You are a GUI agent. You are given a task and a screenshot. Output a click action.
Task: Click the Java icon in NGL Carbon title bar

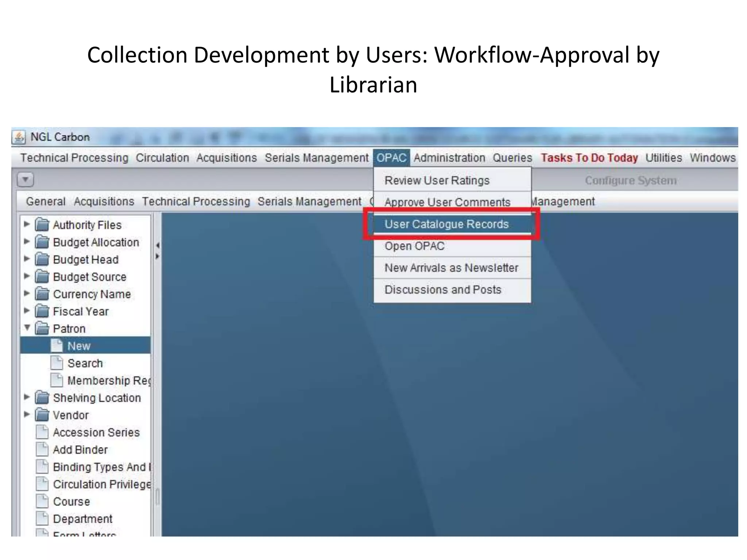(19, 137)
